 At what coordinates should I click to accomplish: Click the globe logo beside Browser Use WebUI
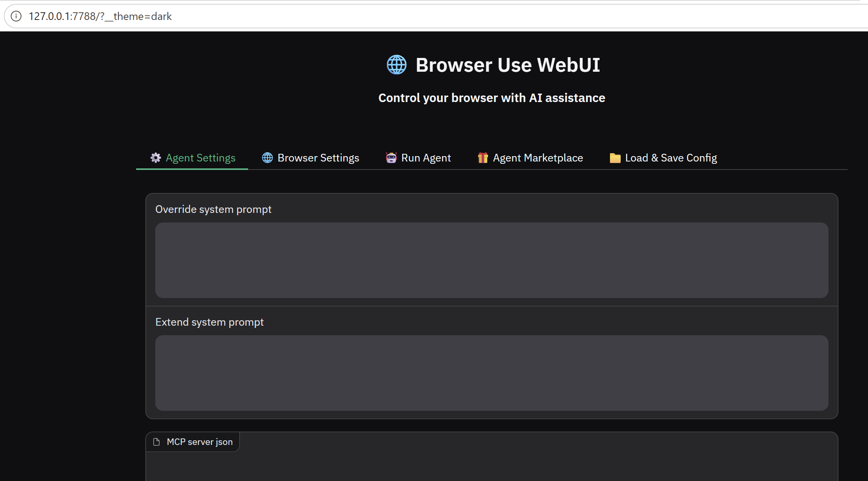point(396,65)
